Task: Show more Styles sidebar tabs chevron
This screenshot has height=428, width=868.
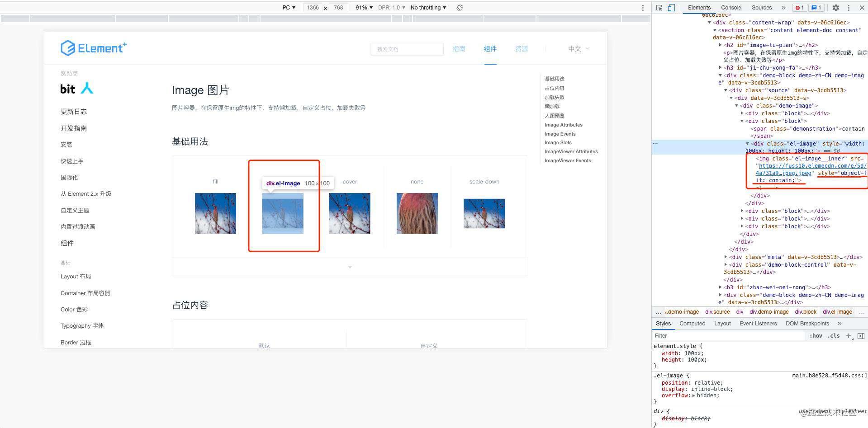Action: click(x=840, y=324)
